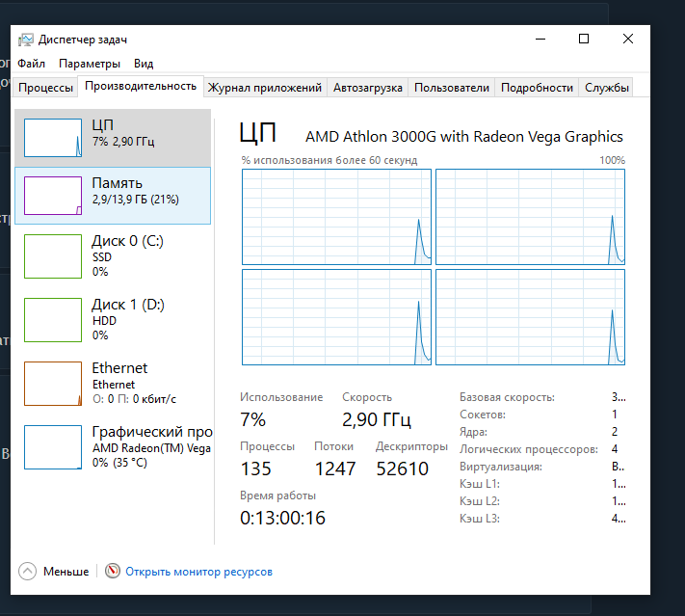685x616 pixels.
Task: Click the Меньше button text
Action: pyautogui.click(x=66, y=572)
